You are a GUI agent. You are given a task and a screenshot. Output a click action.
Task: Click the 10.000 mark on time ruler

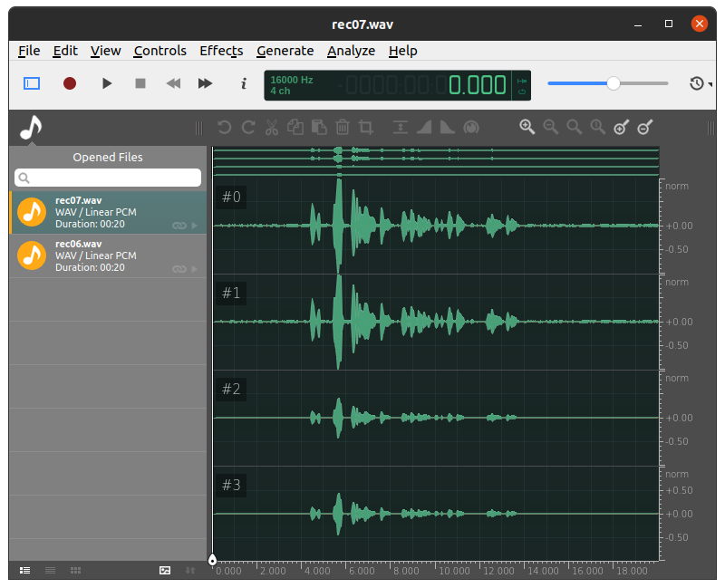454,571
